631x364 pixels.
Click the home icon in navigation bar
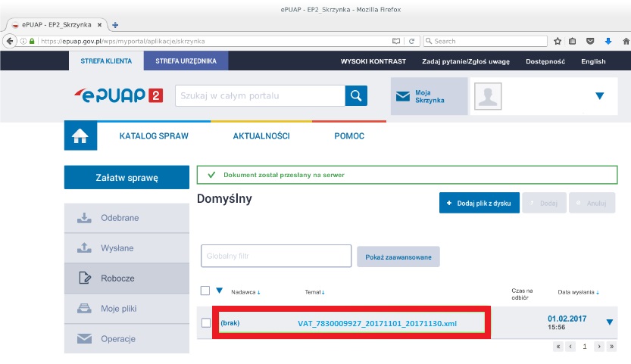(80, 136)
